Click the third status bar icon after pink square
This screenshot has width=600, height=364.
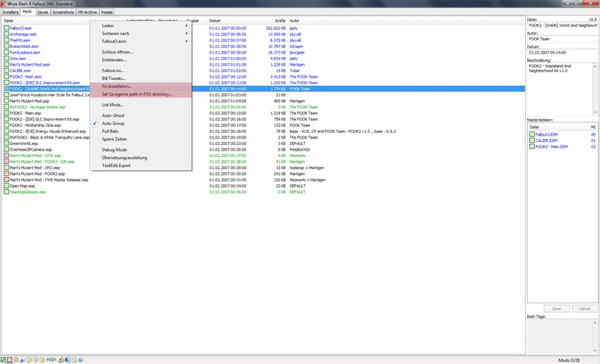pos(29,360)
